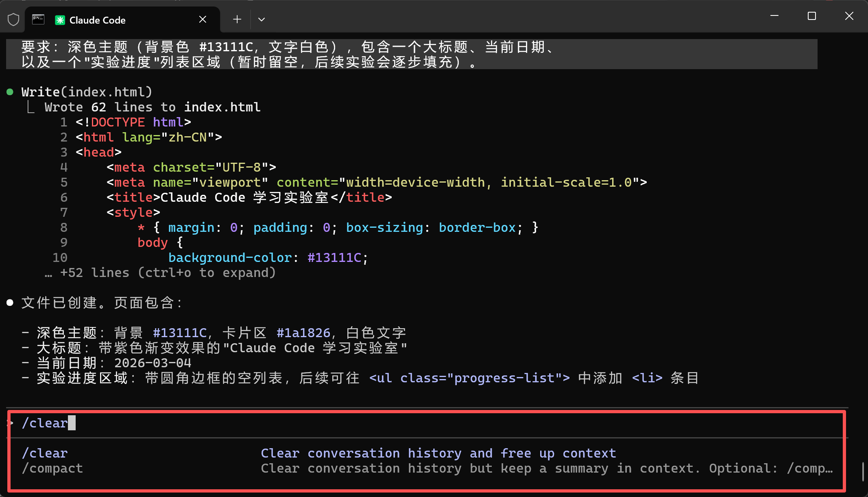Click the <!DOCTYPE html> code line
The image size is (868, 497).
(x=133, y=122)
